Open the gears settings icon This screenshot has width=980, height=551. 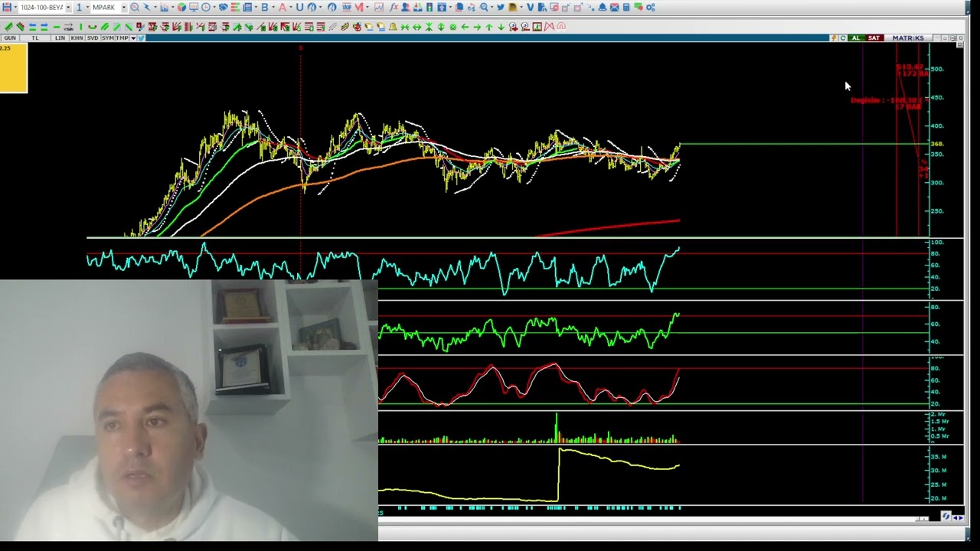point(650,8)
